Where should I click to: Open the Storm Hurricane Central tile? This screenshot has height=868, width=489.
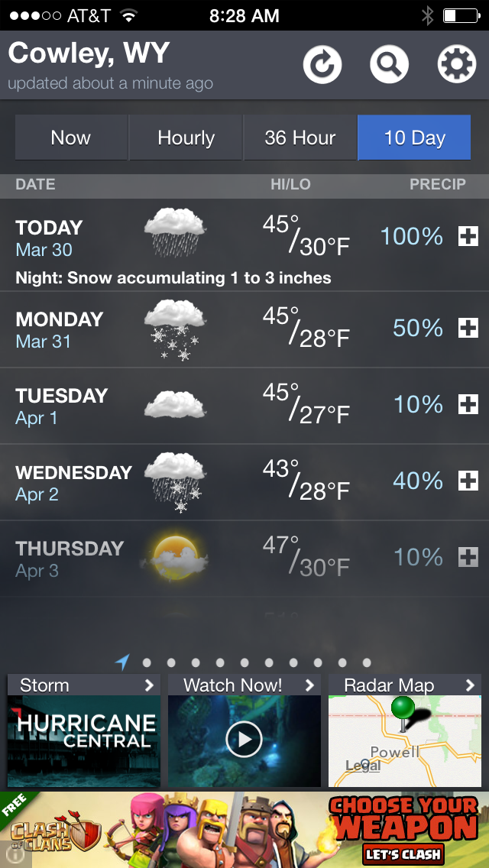click(84, 731)
